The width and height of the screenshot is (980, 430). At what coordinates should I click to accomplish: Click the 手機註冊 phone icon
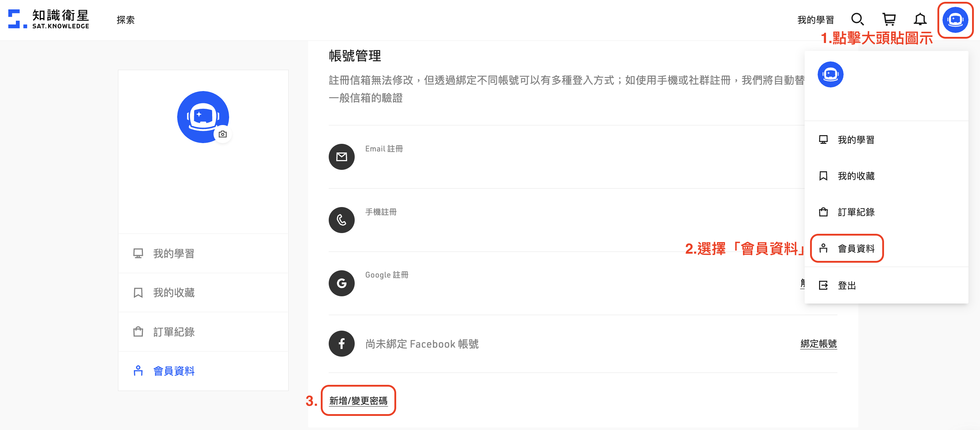341,220
